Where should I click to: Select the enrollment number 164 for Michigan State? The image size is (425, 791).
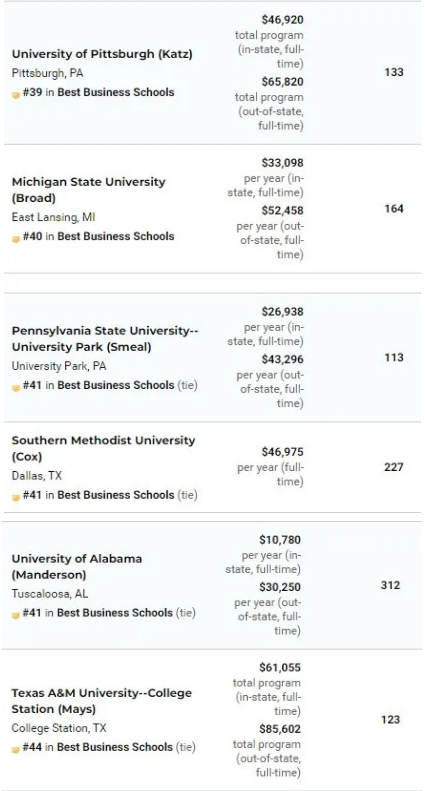coord(394,208)
